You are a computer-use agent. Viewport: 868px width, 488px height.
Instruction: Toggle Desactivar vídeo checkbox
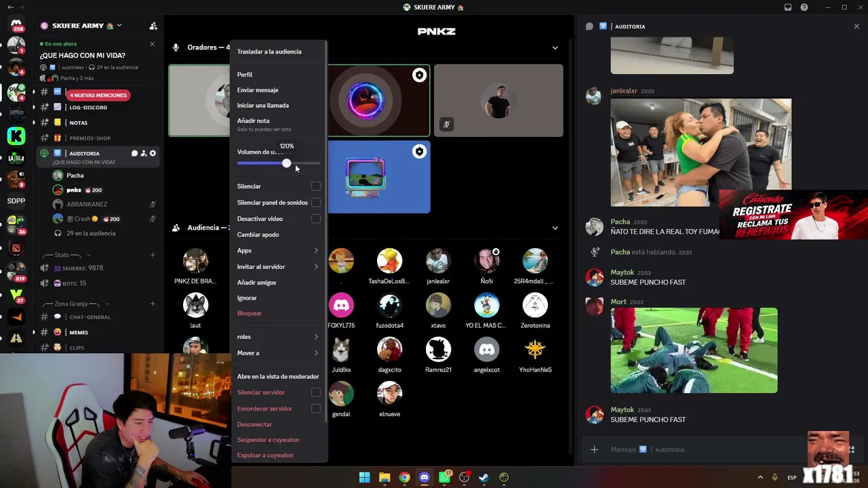click(316, 219)
